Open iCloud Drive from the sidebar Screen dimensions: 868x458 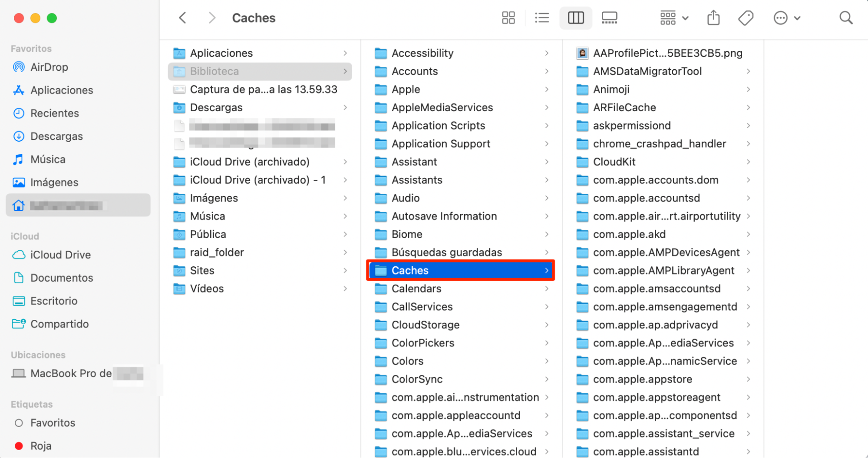point(61,255)
